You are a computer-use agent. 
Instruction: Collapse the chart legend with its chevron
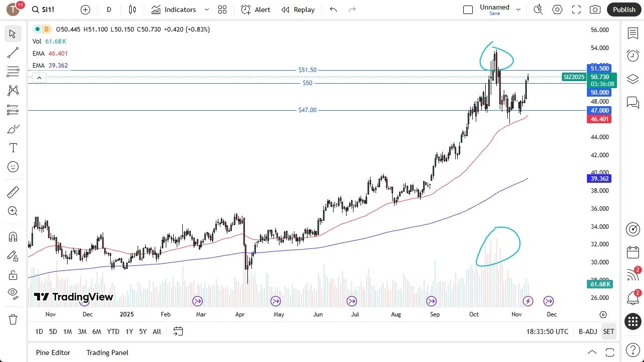39,78
